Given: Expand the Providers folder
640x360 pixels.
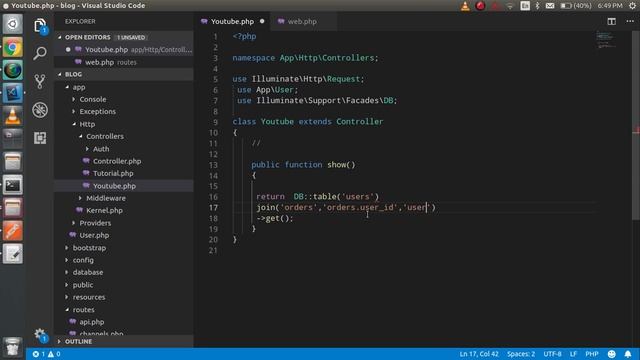Looking at the screenshot, I should [95, 223].
